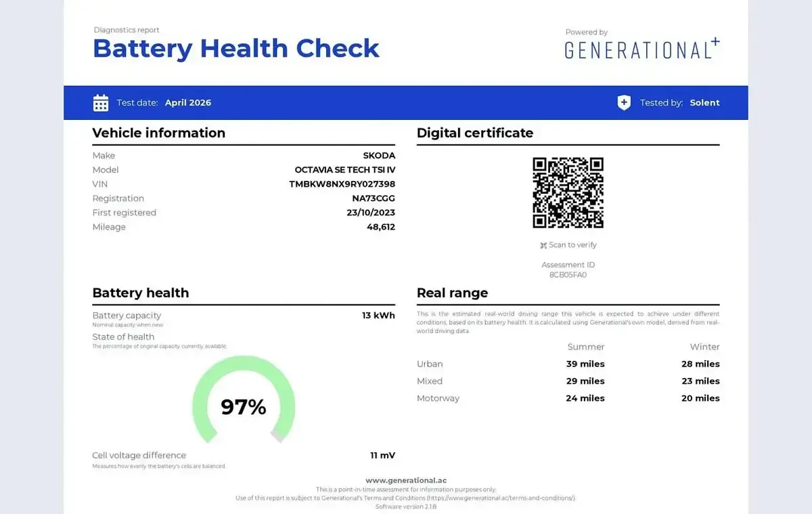Click the Vehicle information heading

[159, 133]
